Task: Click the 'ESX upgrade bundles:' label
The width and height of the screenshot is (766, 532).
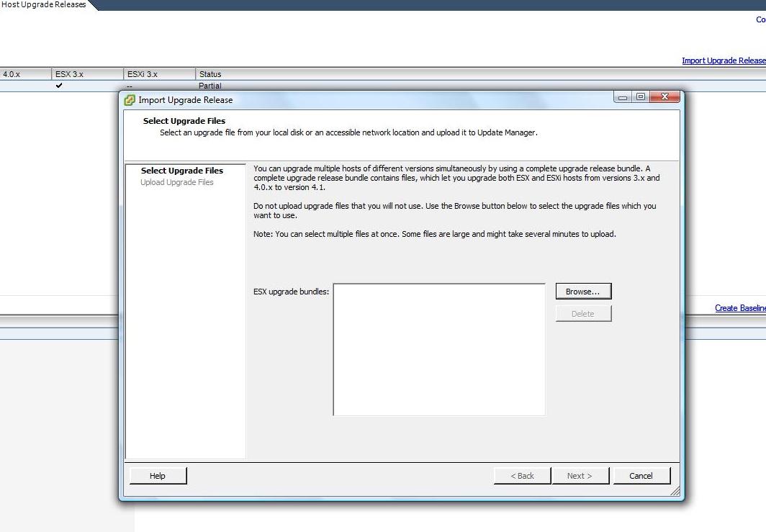Action: click(x=291, y=292)
